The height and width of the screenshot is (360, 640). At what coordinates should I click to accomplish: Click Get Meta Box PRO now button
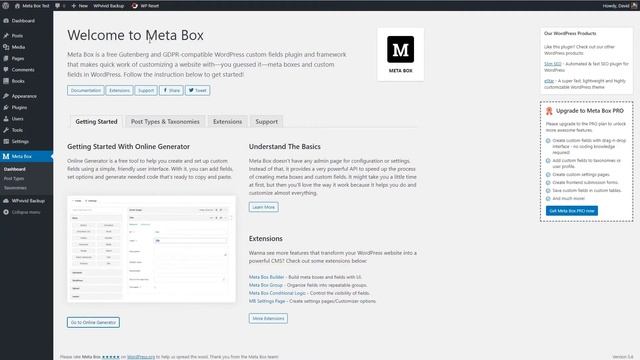coord(572,211)
